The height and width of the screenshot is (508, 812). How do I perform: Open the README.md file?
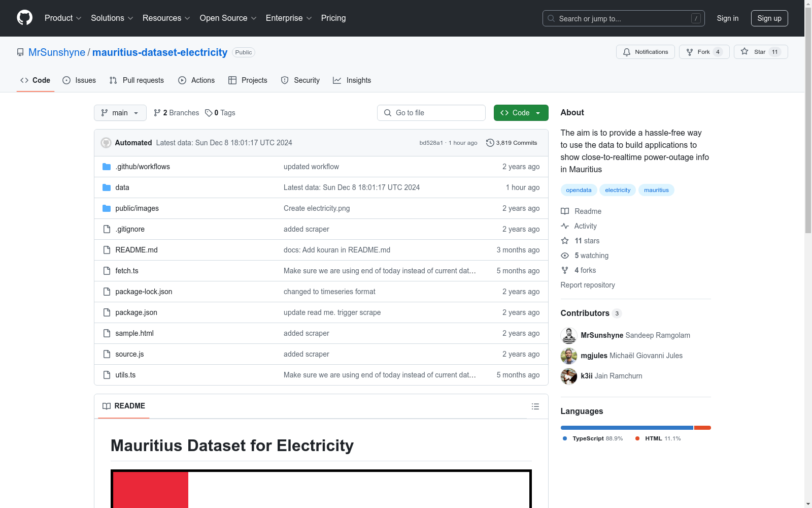tap(137, 250)
